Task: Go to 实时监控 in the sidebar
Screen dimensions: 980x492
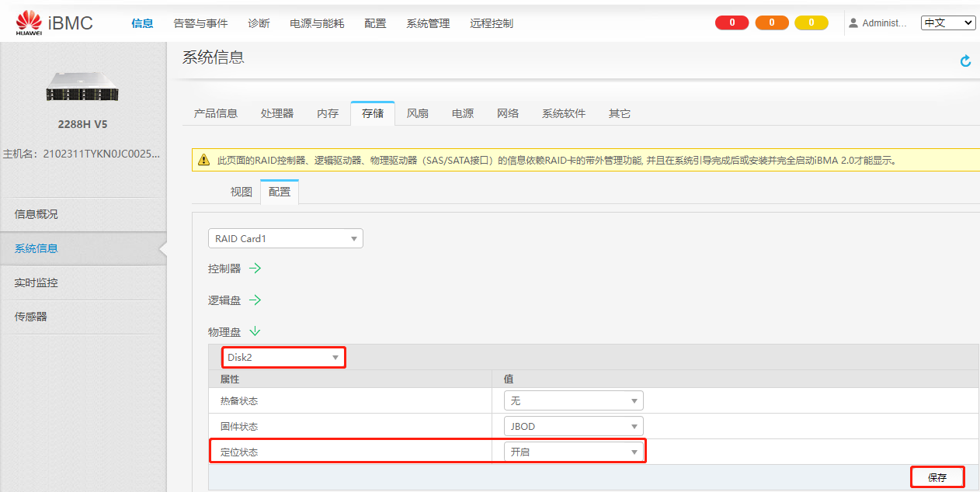Action: [x=36, y=283]
